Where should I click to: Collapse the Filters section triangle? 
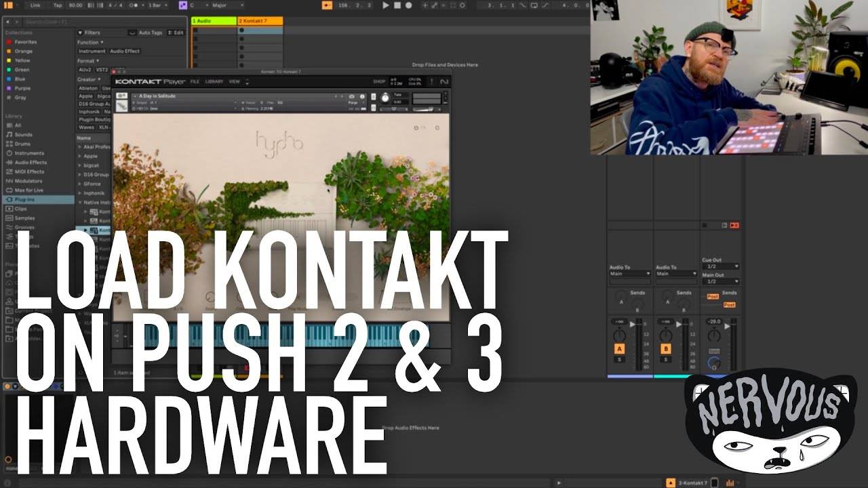(x=80, y=33)
